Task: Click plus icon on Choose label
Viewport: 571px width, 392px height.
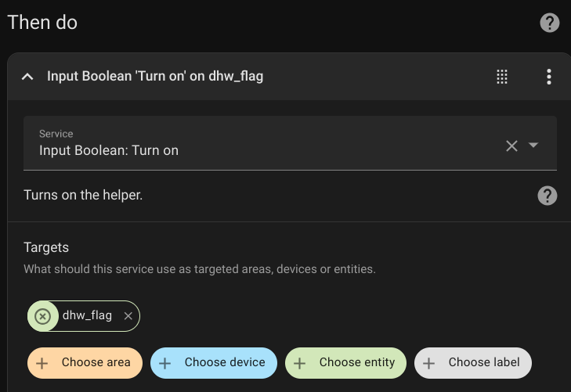Action: (428, 363)
